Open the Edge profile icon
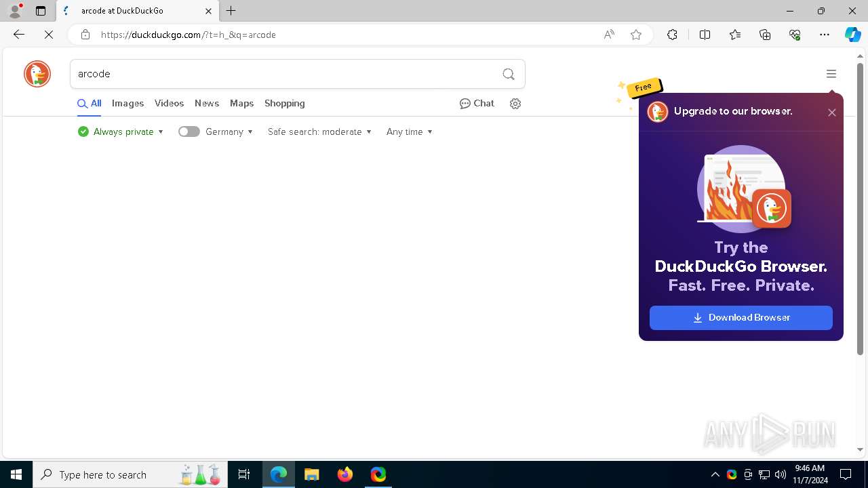The image size is (868, 488). [15, 11]
